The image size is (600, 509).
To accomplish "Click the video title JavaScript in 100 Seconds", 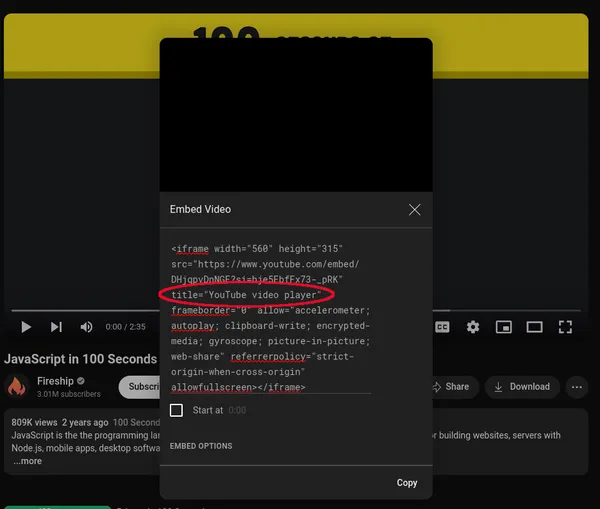I will [80, 359].
